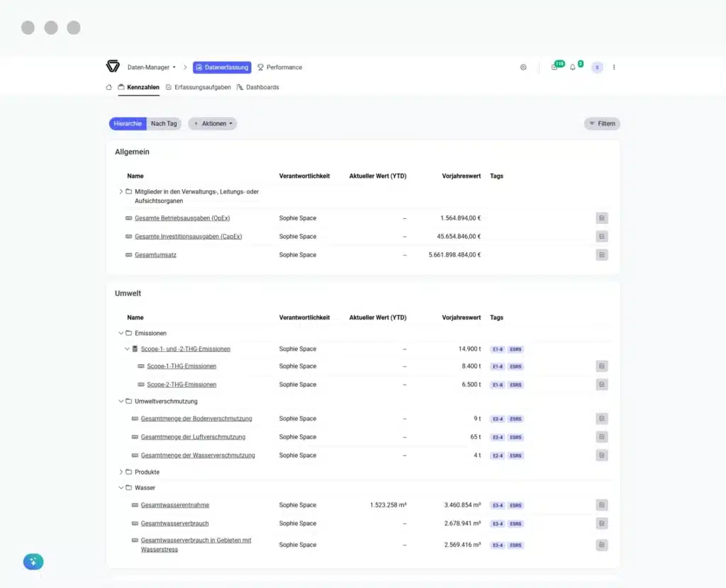Click Vorjahreswert 5.661.898.484,00 €
The width and height of the screenshot is (726, 588).
(454, 255)
